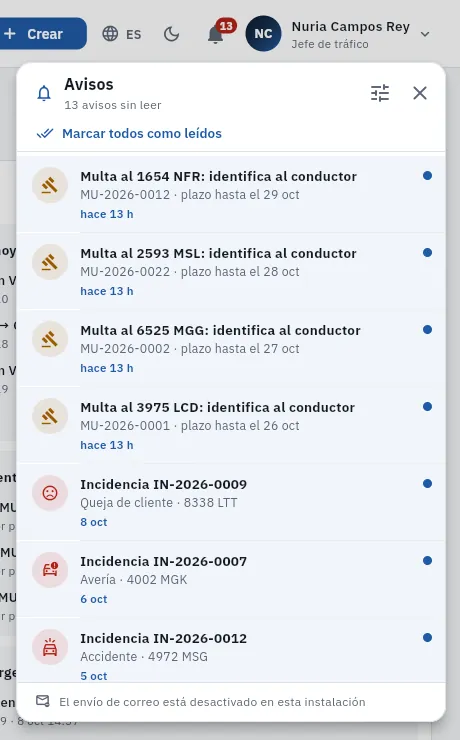460x740 pixels.
Task: Click the Crear button
Action: pyautogui.click(x=42, y=34)
